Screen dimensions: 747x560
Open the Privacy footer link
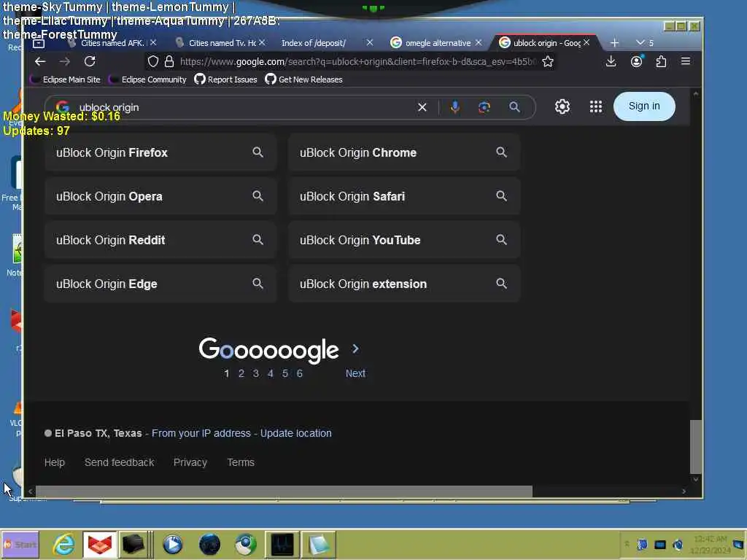click(190, 462)
